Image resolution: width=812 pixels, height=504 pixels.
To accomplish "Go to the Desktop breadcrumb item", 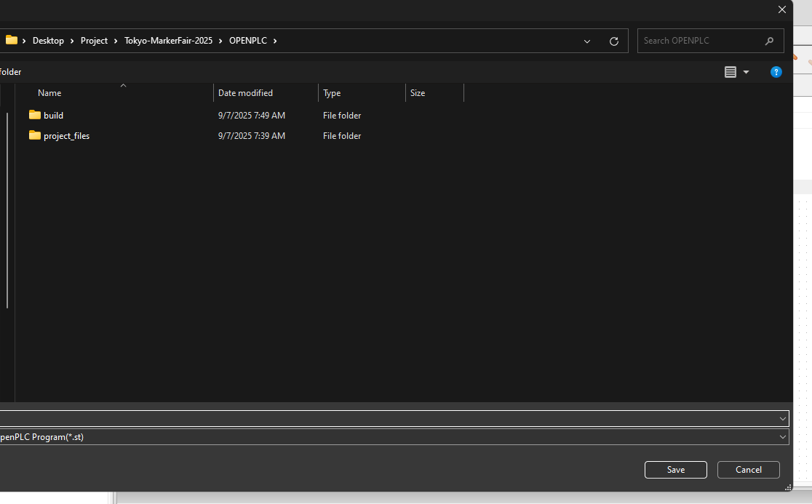I will (48, 41).
